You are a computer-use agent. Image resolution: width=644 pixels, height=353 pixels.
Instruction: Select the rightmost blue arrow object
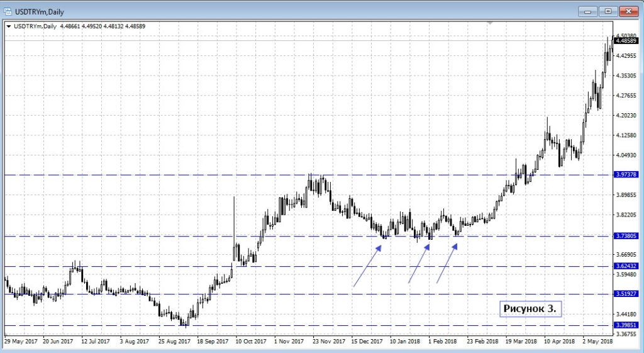(x=447, y=264)
